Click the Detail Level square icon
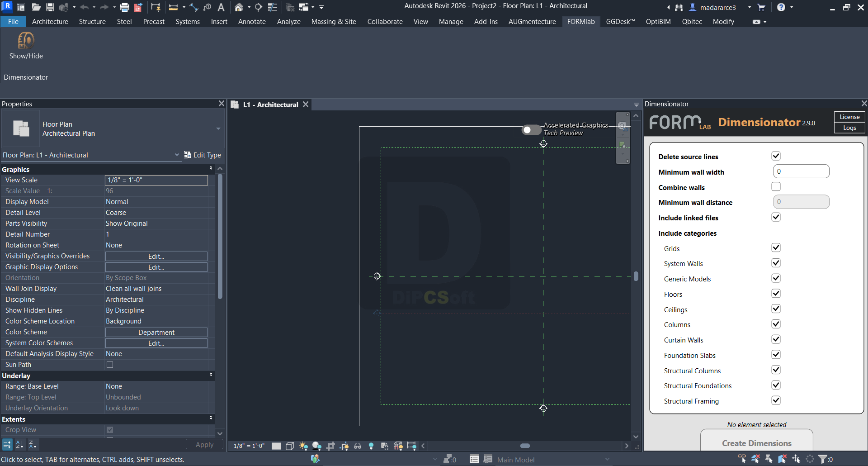Viewport: 868px width, 466px height. click(x=276, y=446)
